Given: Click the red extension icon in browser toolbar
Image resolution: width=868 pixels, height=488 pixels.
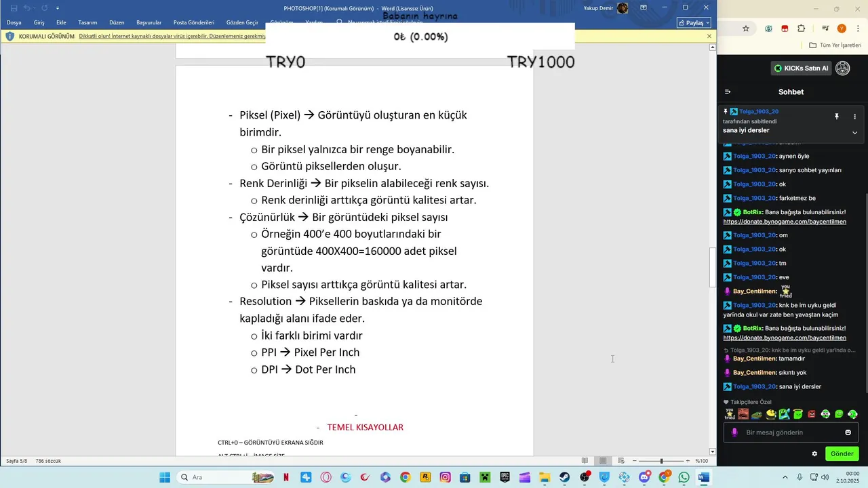Looking at the screenshot, I should 785,28.
